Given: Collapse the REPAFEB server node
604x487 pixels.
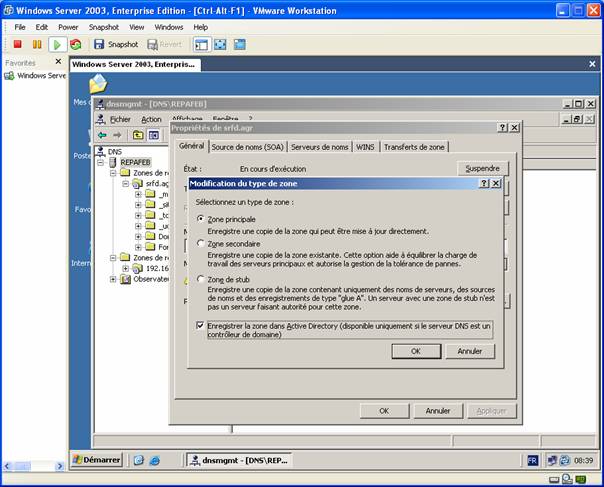Looking at the screenshot, I should 101,162.
